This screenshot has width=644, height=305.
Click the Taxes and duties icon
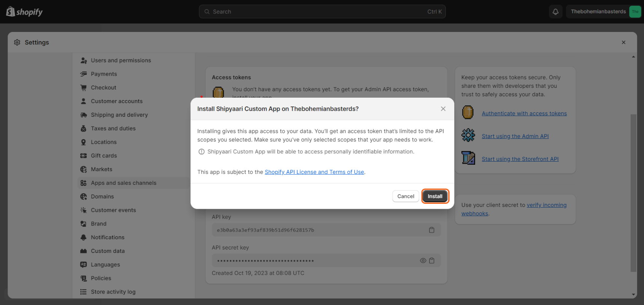(84, 129)
